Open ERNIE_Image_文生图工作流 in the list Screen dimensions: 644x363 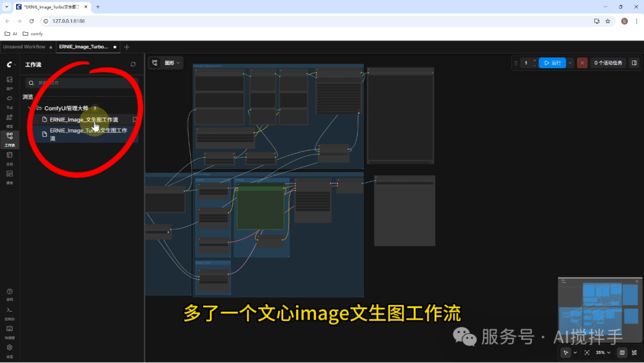(84, 119)
